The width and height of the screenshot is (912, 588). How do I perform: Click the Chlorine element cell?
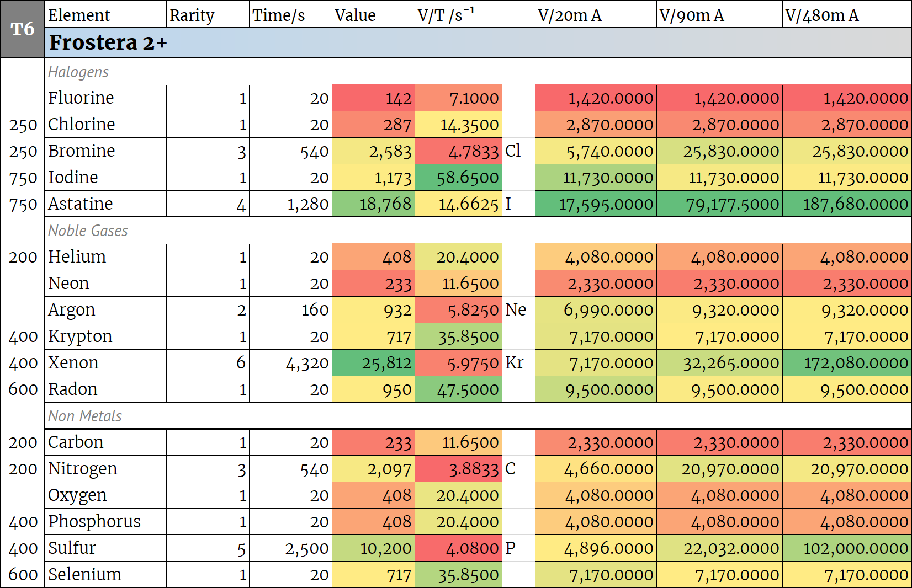(x=105, y=125)
